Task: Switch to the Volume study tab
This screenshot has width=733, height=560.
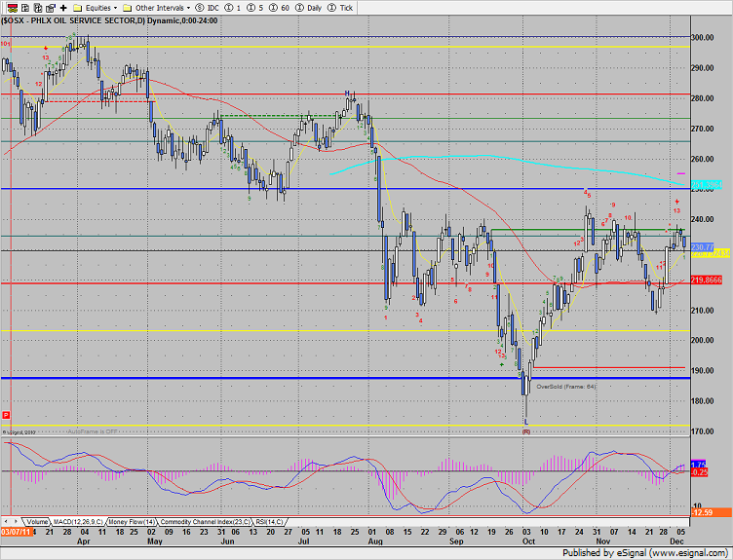Action: (x=38, y=522)
